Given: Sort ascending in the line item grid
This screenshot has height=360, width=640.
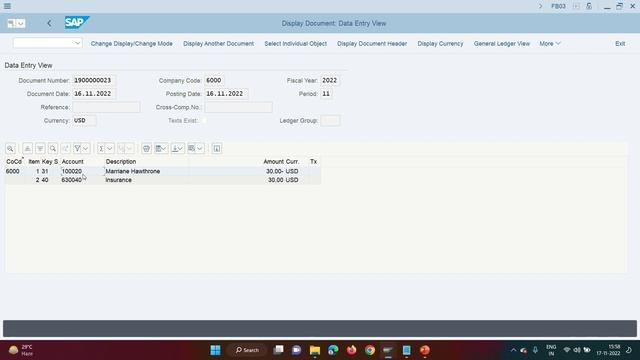Looking at the screenshot, I should tap(27, 149).
